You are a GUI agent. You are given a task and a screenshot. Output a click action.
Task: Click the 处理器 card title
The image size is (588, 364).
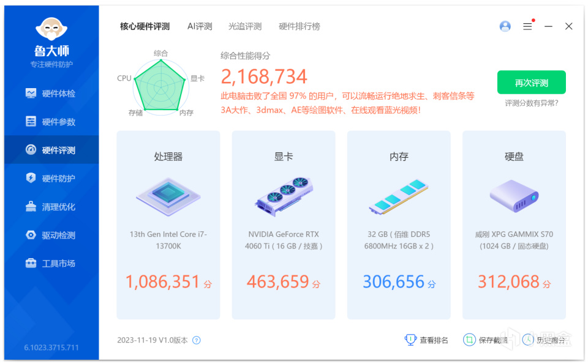tap(168, 157)
